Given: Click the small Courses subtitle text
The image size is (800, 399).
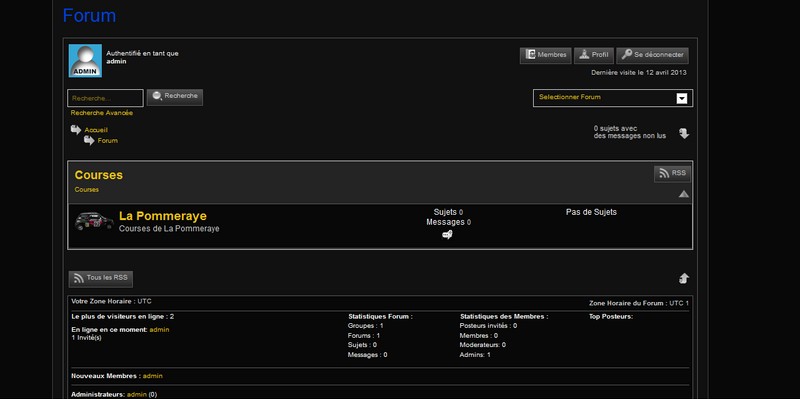Looking at the screenshot, I should [87, 189].
